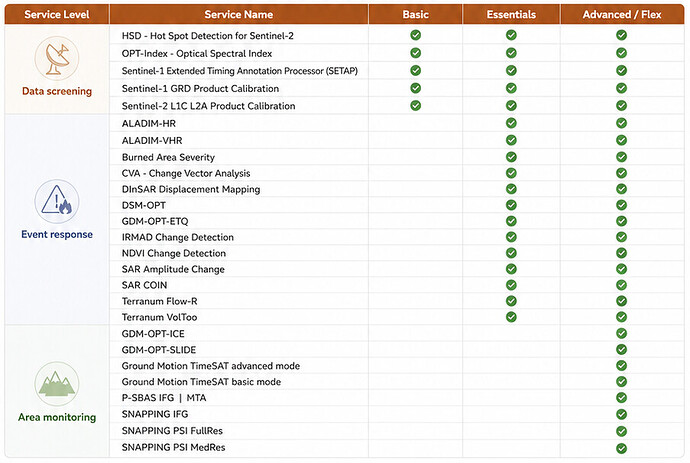
Task: Click the Essentials column header
Action: point(511,15)
